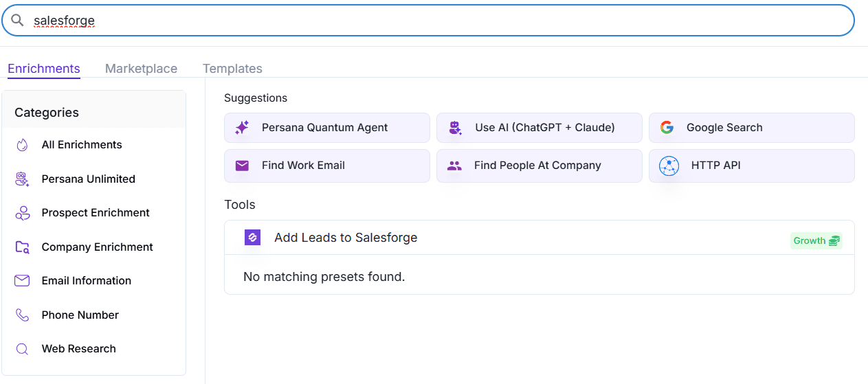Click the All Enrichments flame icon

(22, 145)
